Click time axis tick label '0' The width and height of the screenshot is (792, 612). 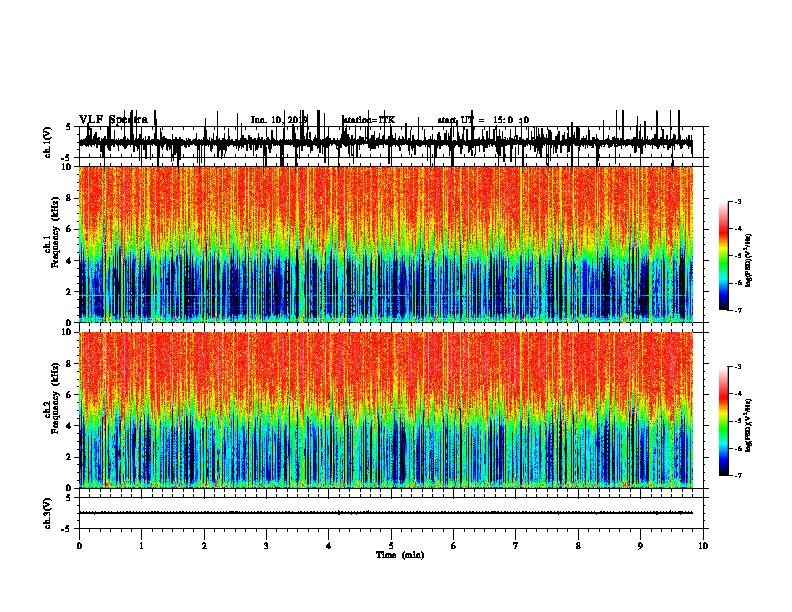(79, 546)
